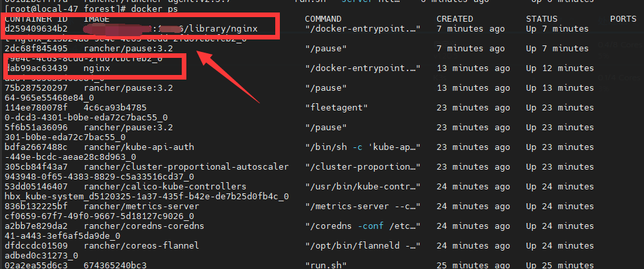Image resolution: width=644 pixels, height=269 pixels.
Task: Click the COMMAND column header
Action: point(323,19)
